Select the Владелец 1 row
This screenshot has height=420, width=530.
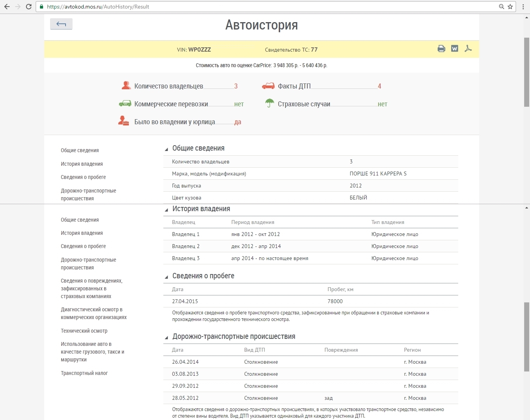click(x=311, y=234)
